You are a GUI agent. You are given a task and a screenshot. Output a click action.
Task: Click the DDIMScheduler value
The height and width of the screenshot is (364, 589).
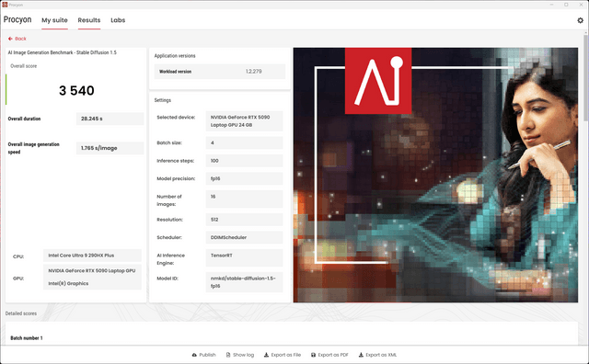(244, 237)
